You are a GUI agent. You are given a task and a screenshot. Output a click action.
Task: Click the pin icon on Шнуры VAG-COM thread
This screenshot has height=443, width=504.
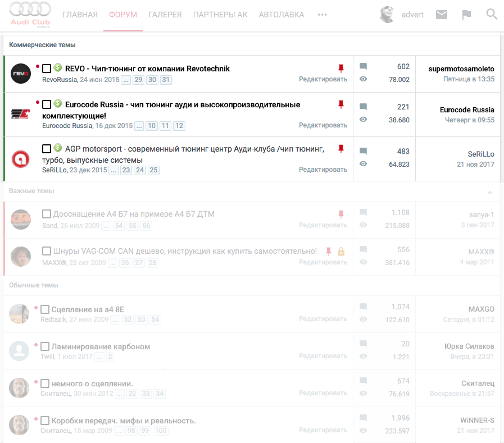(x=329, y=251)
